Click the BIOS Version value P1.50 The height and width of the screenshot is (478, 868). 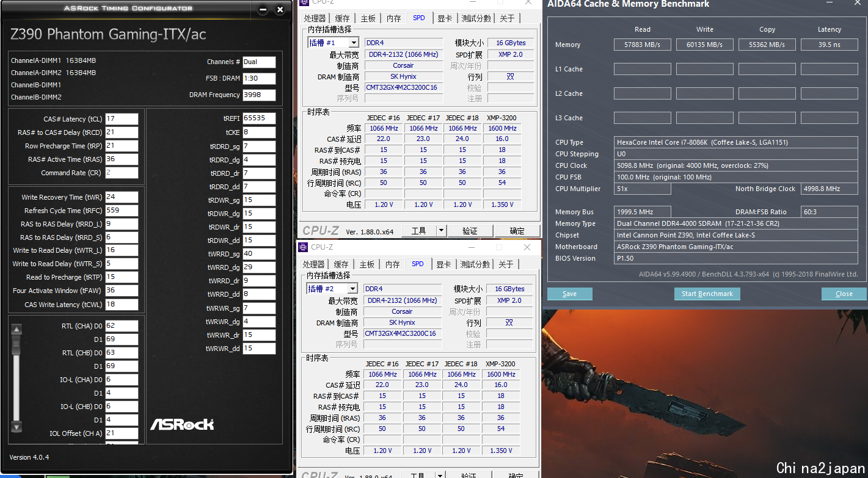736,258
